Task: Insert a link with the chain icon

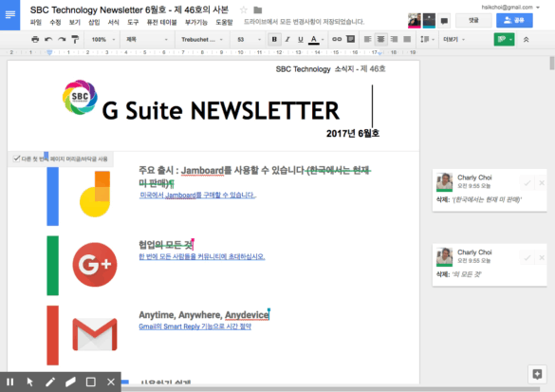Action: pos(337,39)
